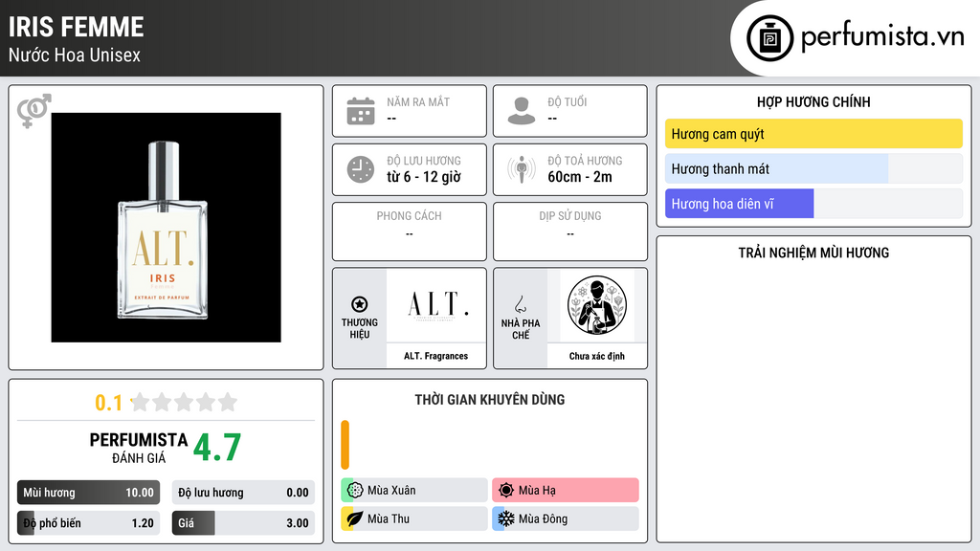The image size is (980, 551).
Task: Click the từ 6 - 12 giờ longevity value
Action: pyautogui.click(x=424, y=177)
